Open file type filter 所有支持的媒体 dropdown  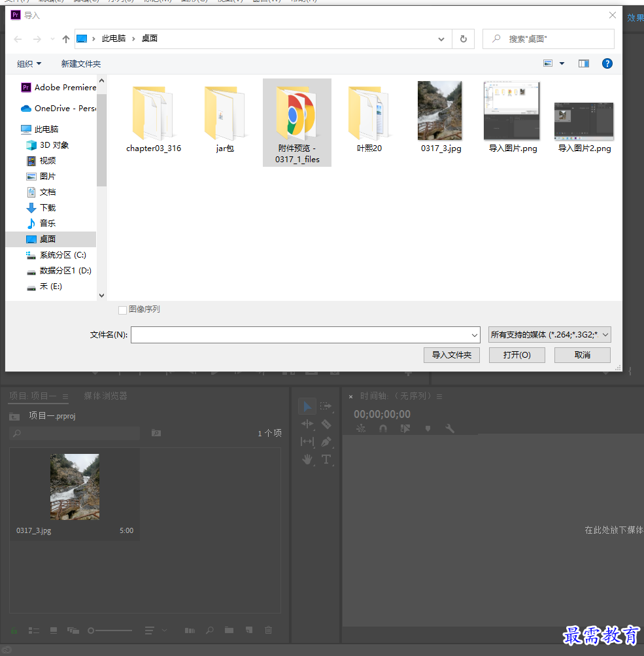tap(549, 335)
